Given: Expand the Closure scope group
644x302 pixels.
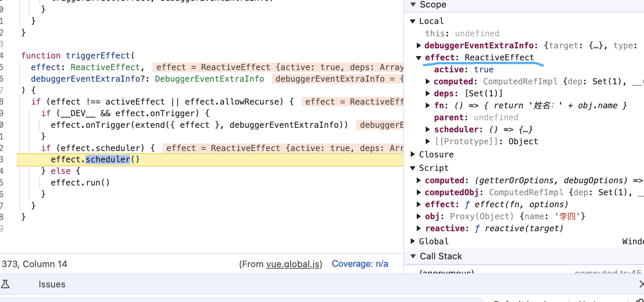Looking at the screenshot, I should [x=413, y=154].
